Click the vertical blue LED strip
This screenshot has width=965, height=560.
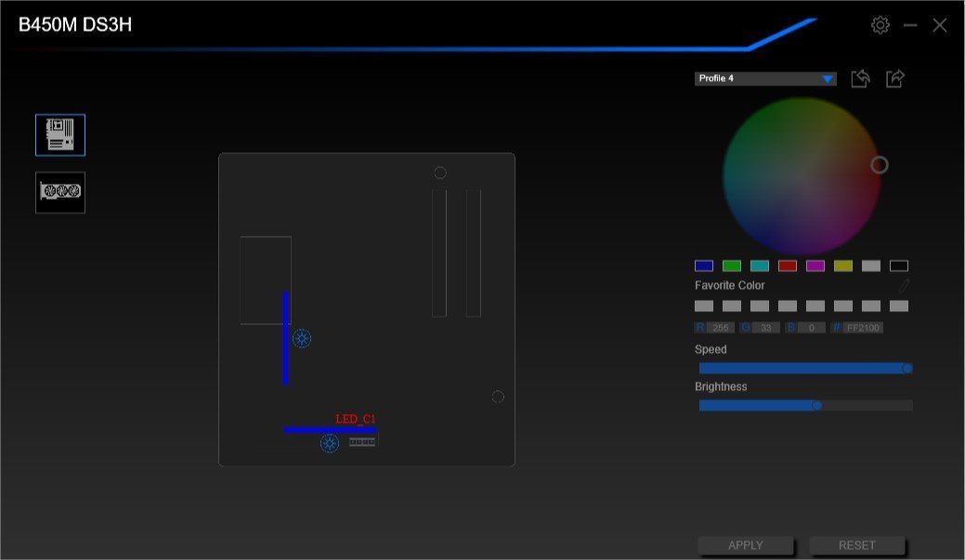pos(285,338)
